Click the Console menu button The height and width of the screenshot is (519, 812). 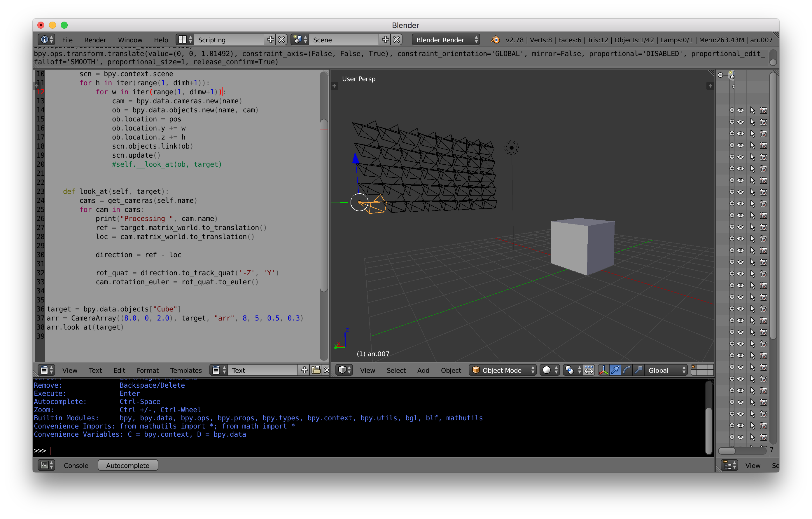pos(76,465)
